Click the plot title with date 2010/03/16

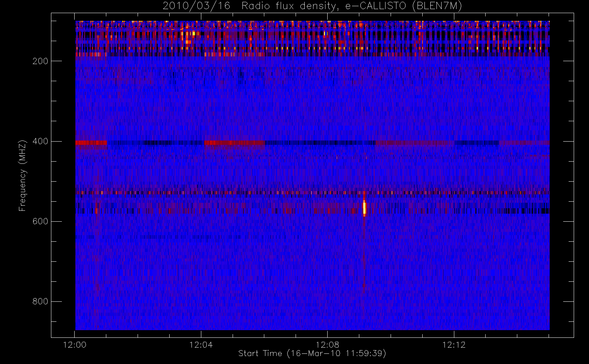pyautogui.click(x=312, y=6)
